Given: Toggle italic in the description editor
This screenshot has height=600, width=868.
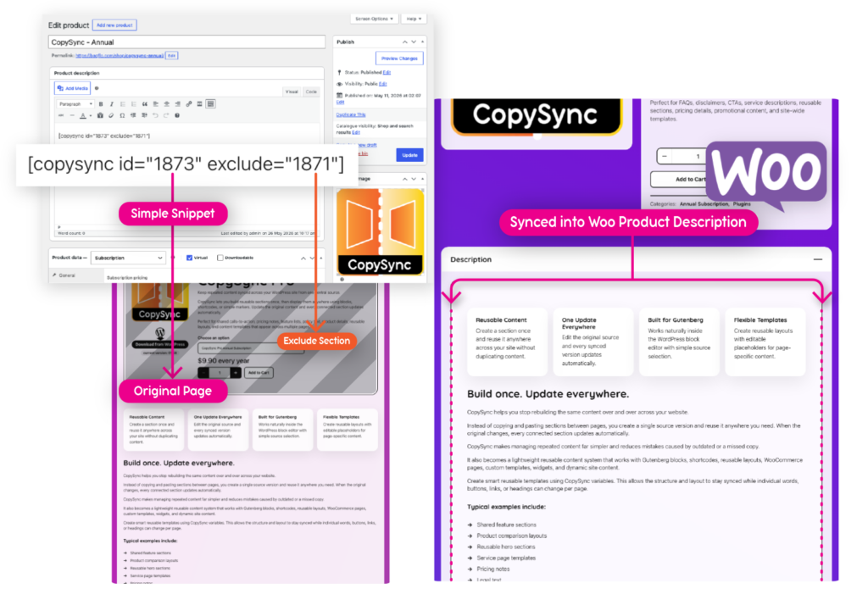Looking at the screenshot, I should coord(112,104).
